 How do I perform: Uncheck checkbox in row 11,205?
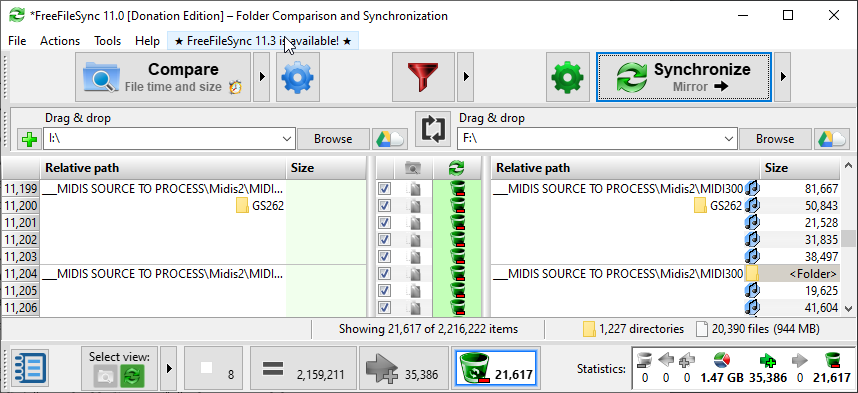[x=385, y=291]
